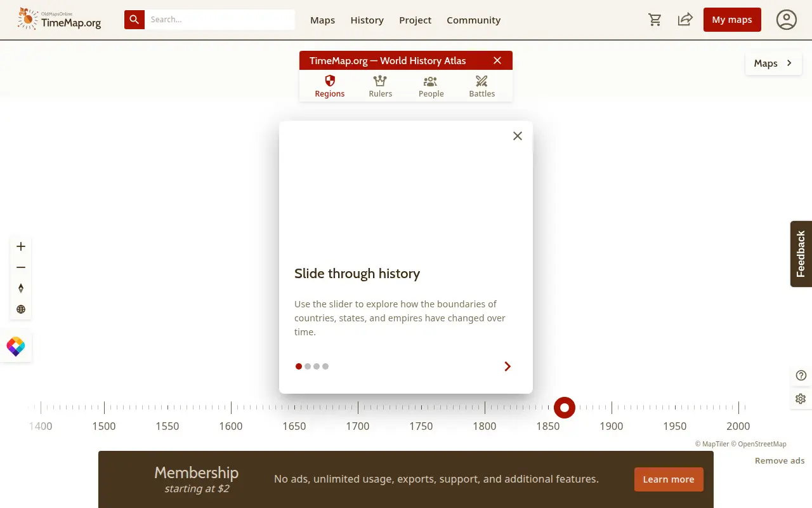
Task: Jump timeline to year 1600
Action: click(231, 426)
